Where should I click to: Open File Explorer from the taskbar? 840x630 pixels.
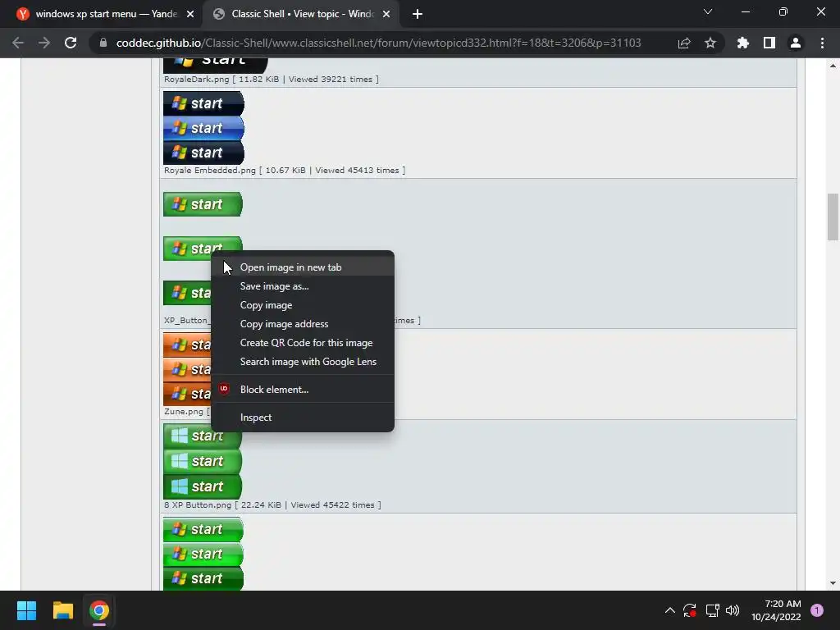[62, 610]
